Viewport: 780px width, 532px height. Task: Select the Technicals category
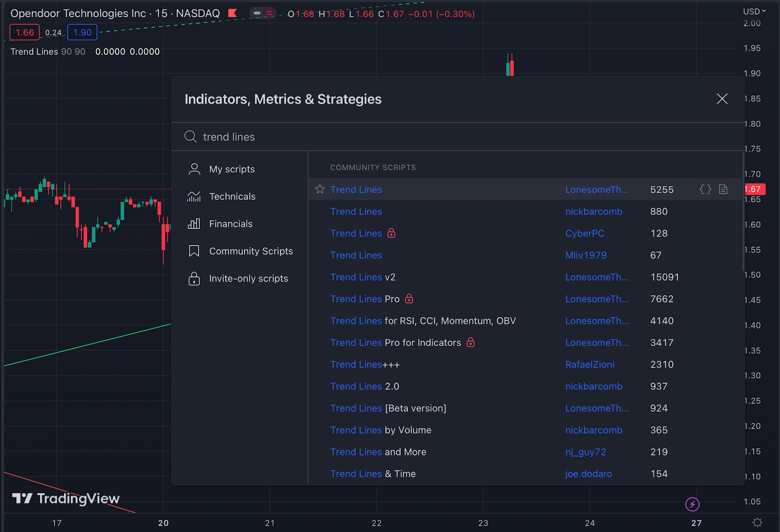pos(232,196)
